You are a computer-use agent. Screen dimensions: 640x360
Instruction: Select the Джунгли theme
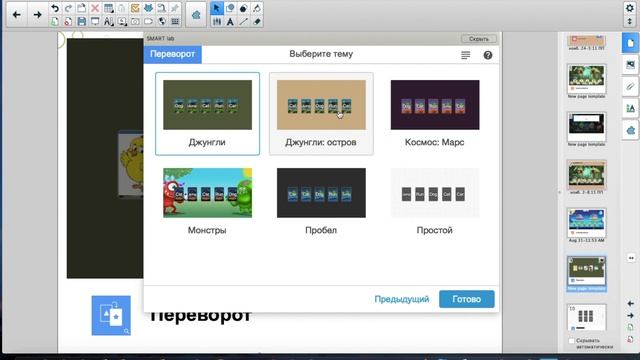207,114
